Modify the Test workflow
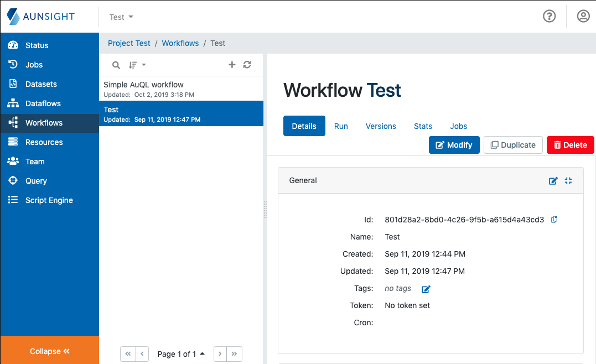The height and width of the screenshot is (364, 596). coord(454,145)
